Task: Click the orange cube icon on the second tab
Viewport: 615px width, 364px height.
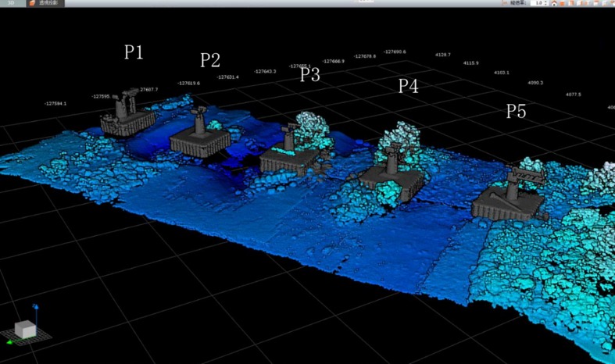Action: point(33,3)
